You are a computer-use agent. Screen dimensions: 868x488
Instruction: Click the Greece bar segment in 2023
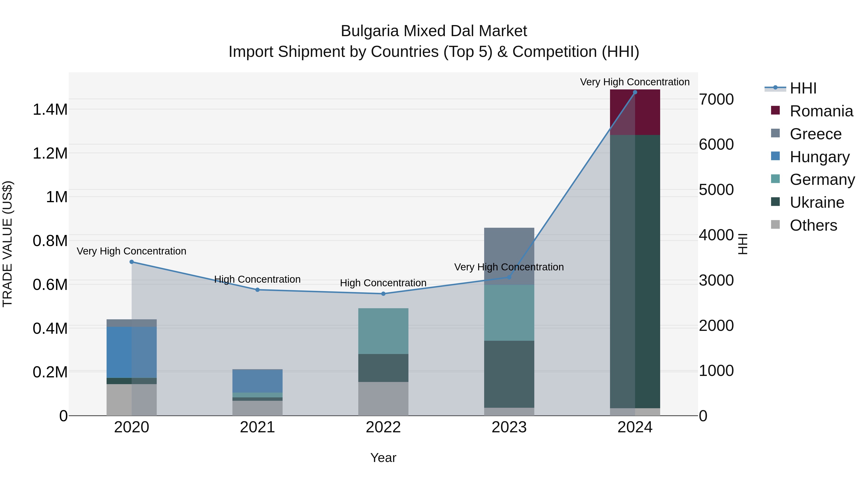coord(509,256)
